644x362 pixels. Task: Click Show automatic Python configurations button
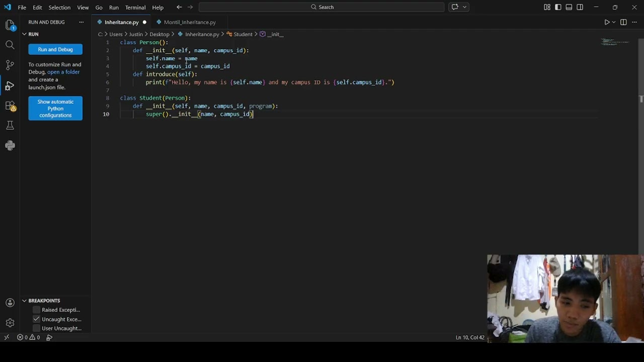55,109
